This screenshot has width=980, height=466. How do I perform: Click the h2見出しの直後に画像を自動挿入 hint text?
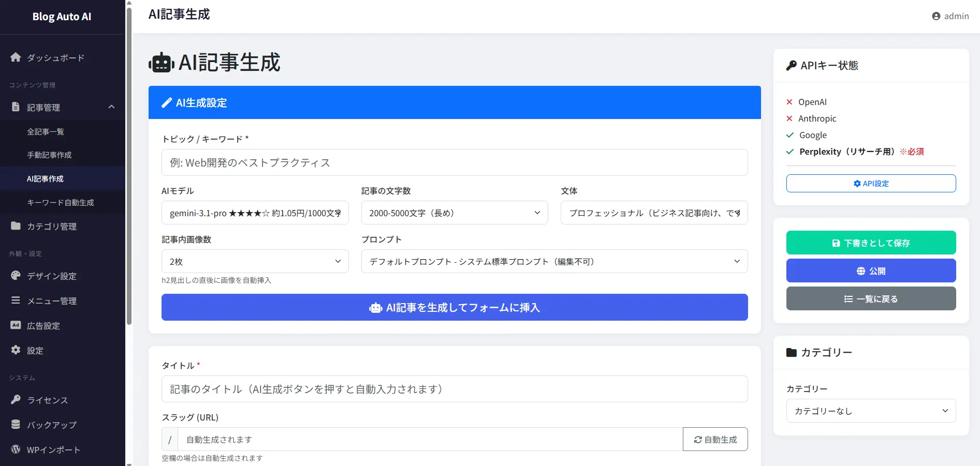pyautogui.click(x=216, y=280)
